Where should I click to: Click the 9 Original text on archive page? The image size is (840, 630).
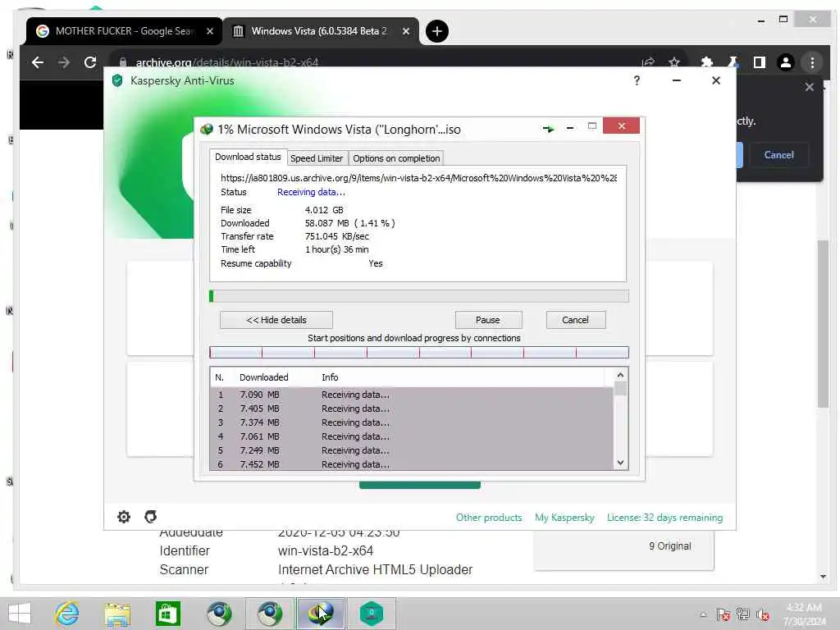click(x=669, y=546)
